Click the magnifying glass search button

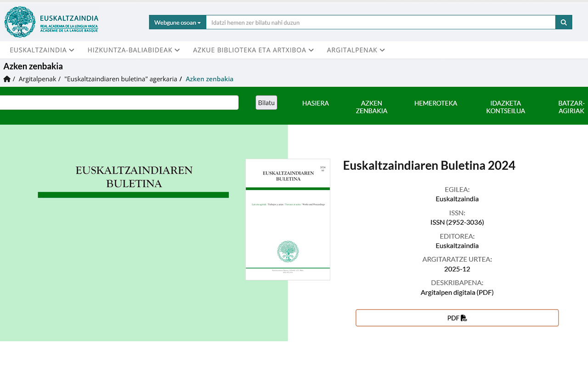coord(564,22)
